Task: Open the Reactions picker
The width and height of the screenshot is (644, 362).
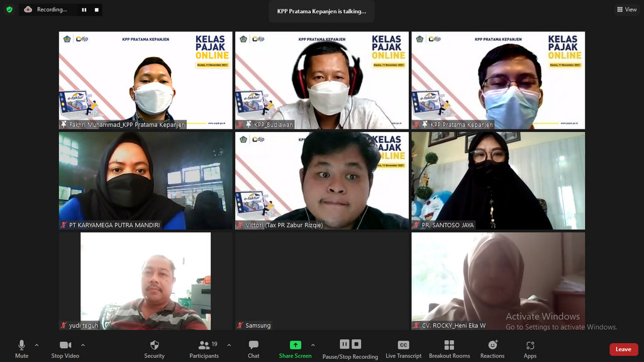Action: click(x=492, y=349)
